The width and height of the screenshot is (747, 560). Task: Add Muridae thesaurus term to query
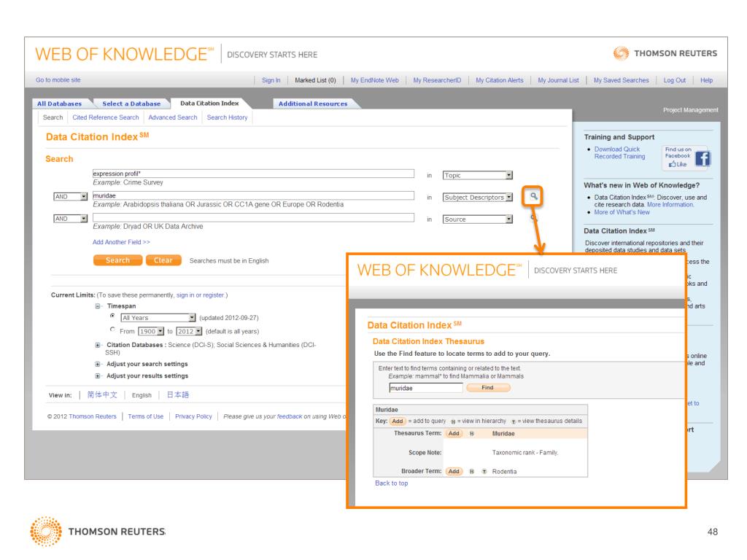tap(454, 434)
